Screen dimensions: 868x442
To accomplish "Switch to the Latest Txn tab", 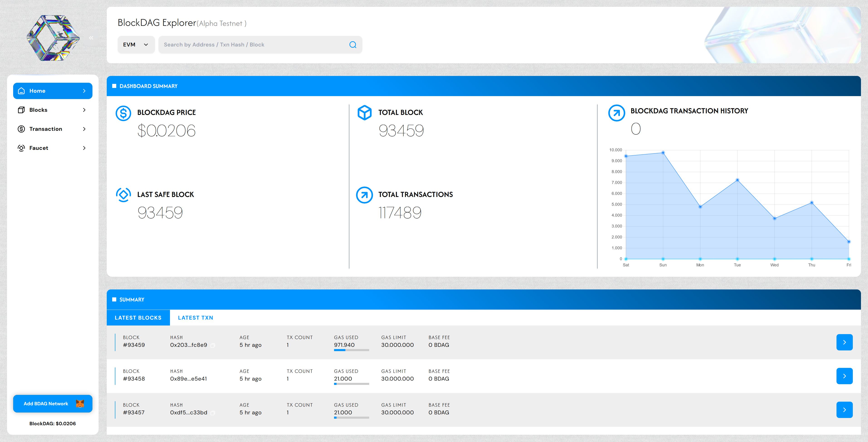I will coord(195,318).
